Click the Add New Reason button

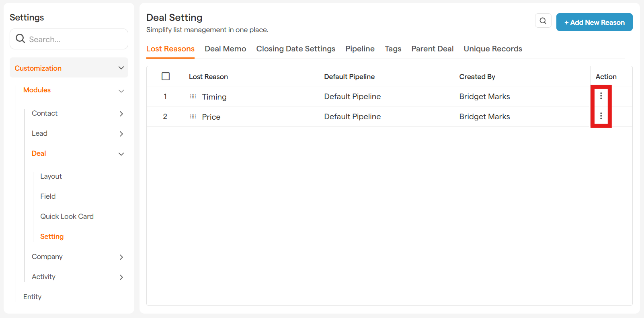coord(594,22)
